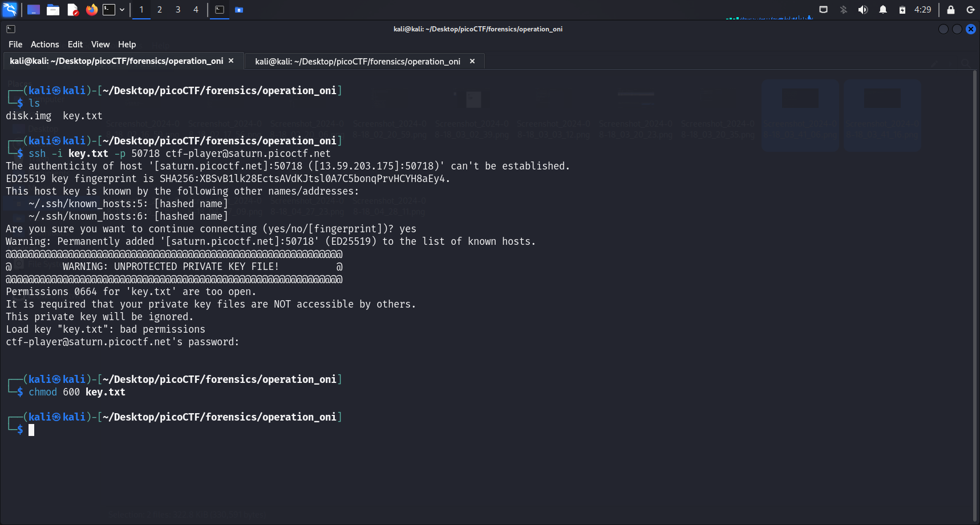
Task: Click the log out icon
Action: click(970, 10)
